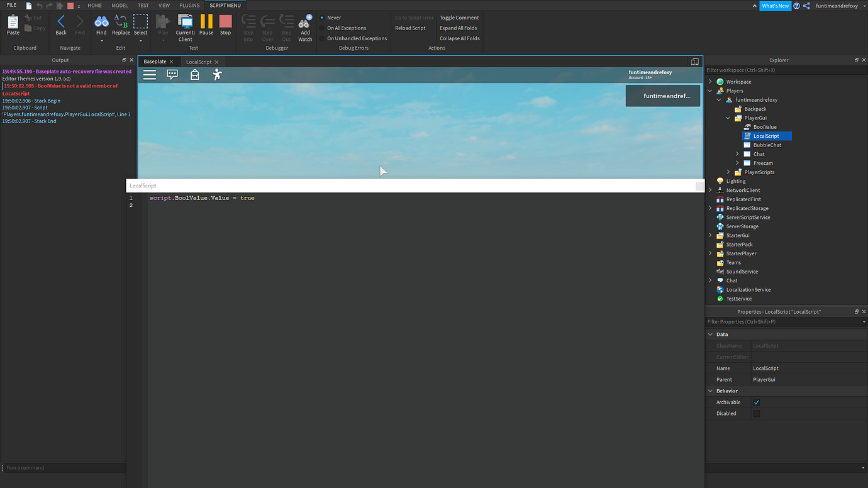This screenshot has width=868, height=488.
Task: Open the MODEL ribbon tab
Action: (119, 5)
